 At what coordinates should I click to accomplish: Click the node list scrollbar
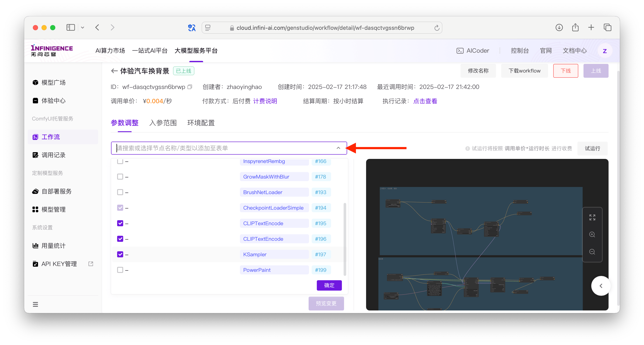coord(345,239)
